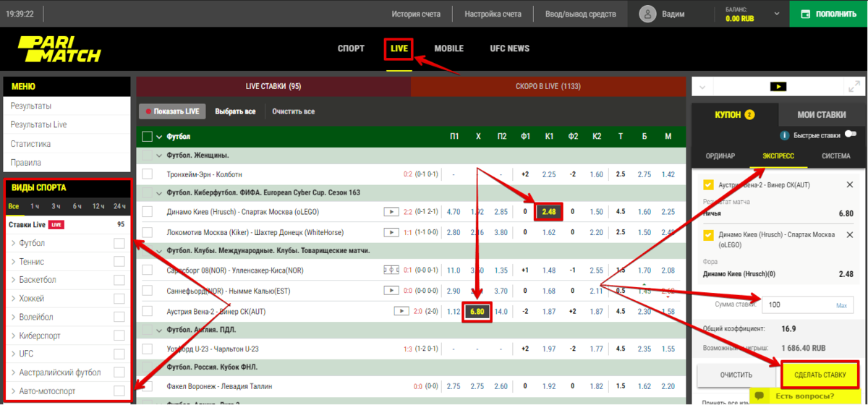Viewport: 868px width, 405px height.
Task: Open the account dropdown arrow next to balance
Action: coord(777,14)
